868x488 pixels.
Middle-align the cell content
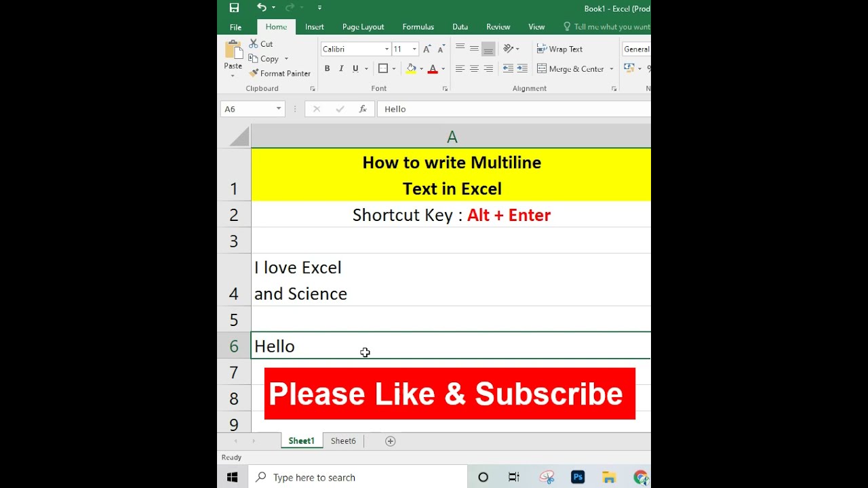[474, 48]
